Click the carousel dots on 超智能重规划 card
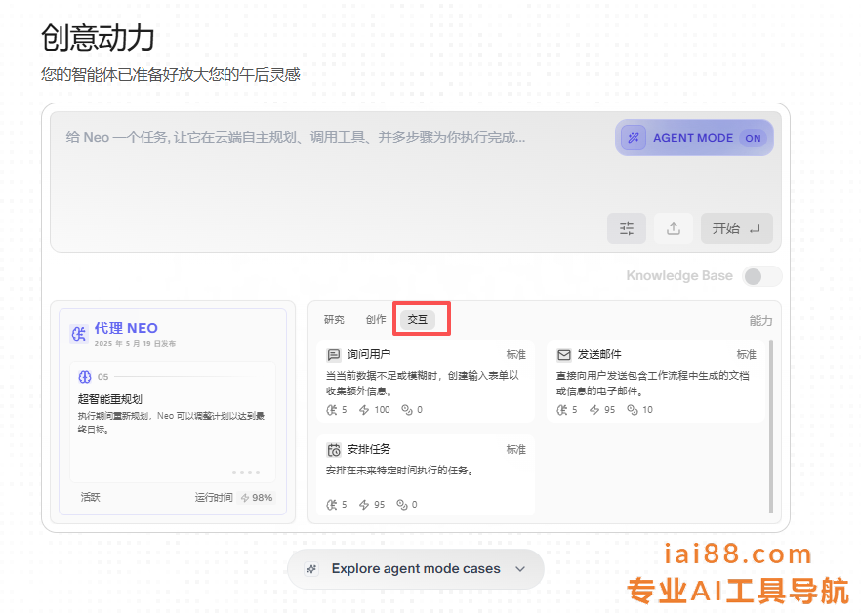The width and height of the screenshot is (861, 616). [x=245, y=472]
